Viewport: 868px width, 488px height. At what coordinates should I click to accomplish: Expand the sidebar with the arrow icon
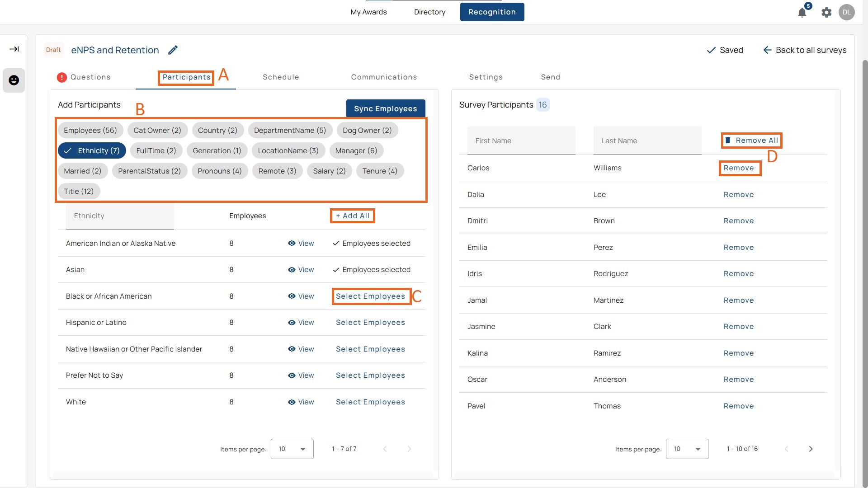point(14,49)
